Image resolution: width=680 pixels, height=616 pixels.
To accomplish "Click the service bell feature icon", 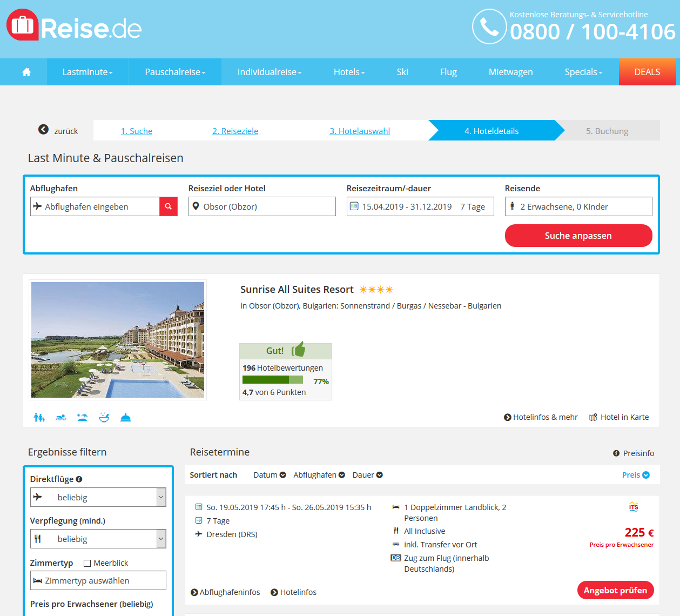I will click(126, 417).
